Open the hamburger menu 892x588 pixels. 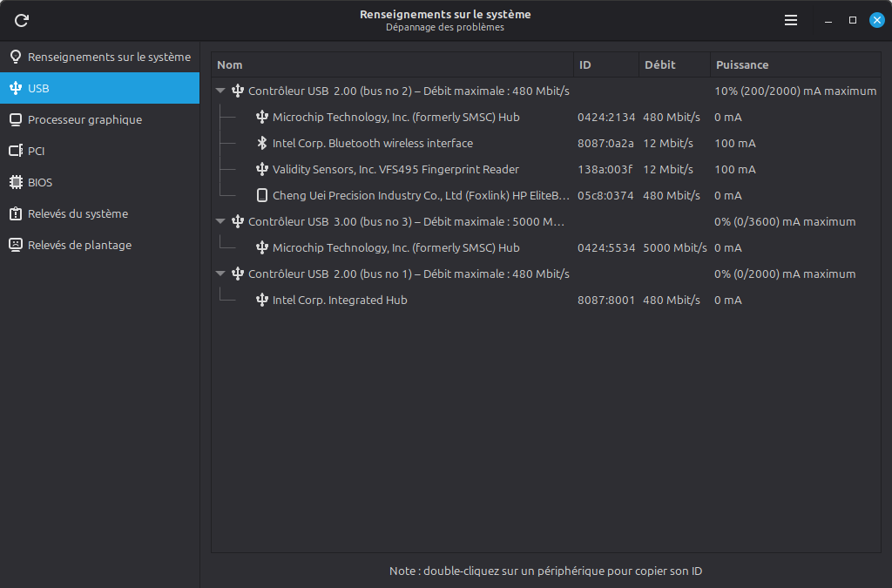click(x=790, y=19)
